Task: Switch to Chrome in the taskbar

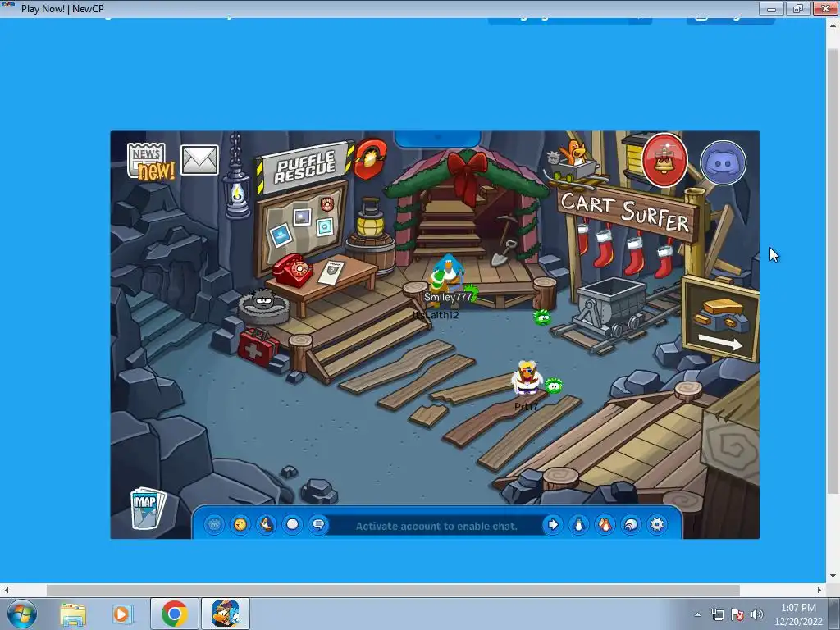Action: coord(174,614)
